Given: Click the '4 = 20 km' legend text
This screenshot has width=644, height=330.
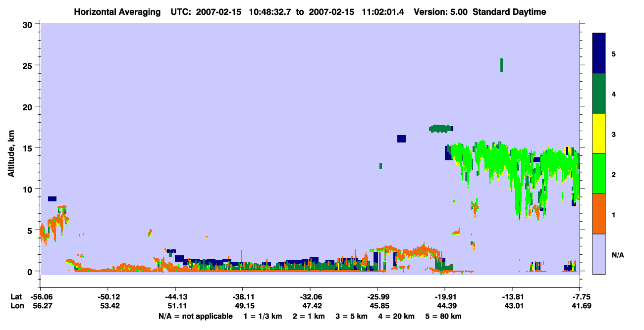Looking at the screenshot, I should tap(397, 316).
